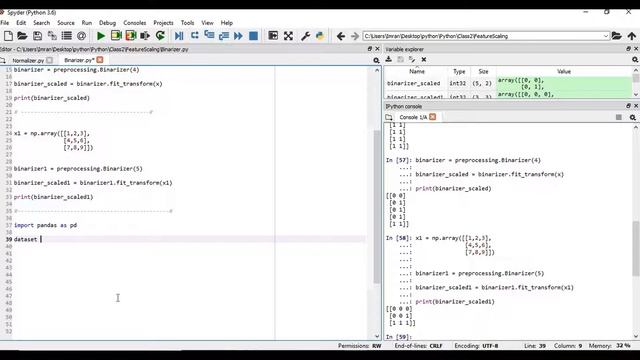Save the current file
The height and width of the screenshot is (360, 640).
point(37,36)
